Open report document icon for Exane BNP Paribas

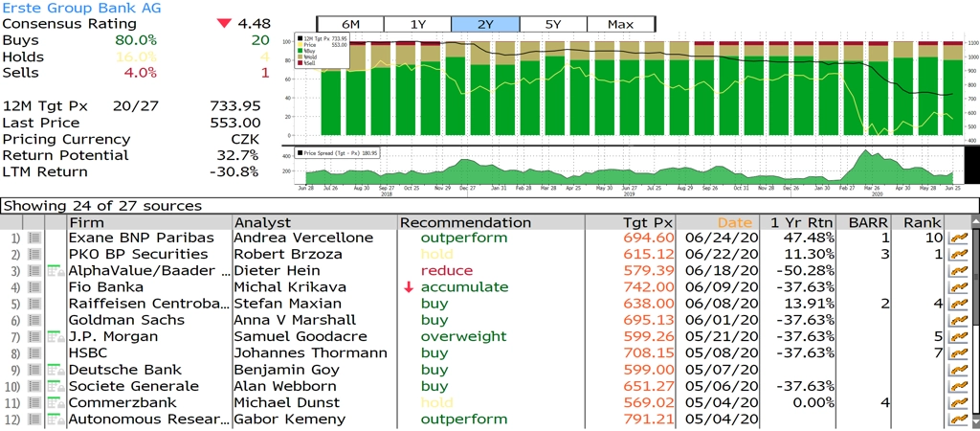(x=33, y=238)
